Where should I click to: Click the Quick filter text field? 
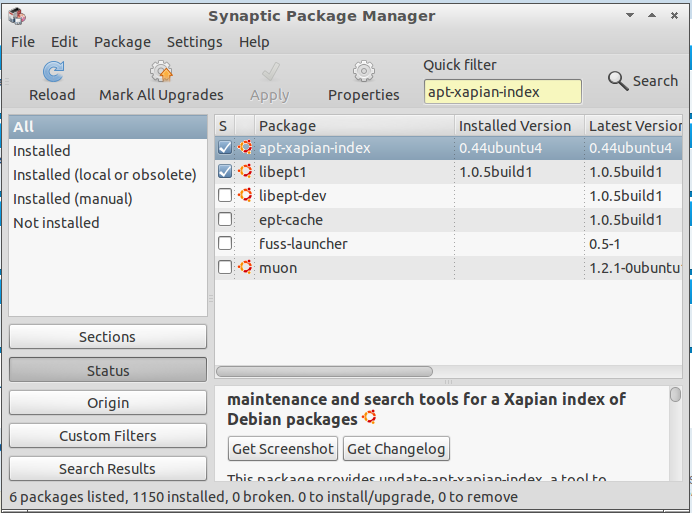(x=503, y=92)
